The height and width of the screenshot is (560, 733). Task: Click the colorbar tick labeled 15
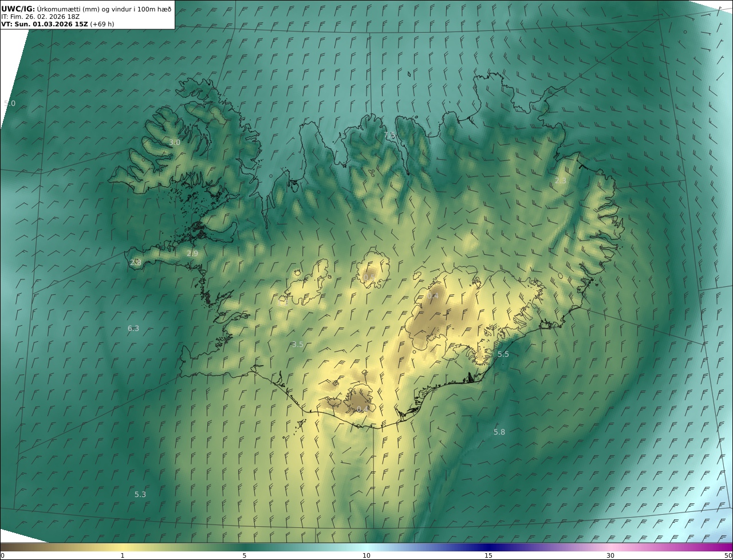point(488,555)
